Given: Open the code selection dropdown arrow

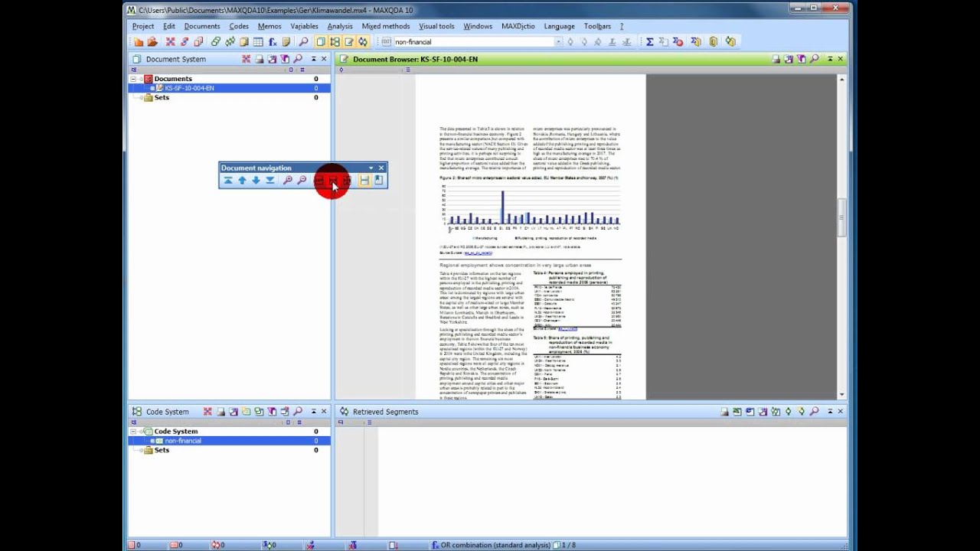Looking at the screenshot, I should (x=558, y=42).
